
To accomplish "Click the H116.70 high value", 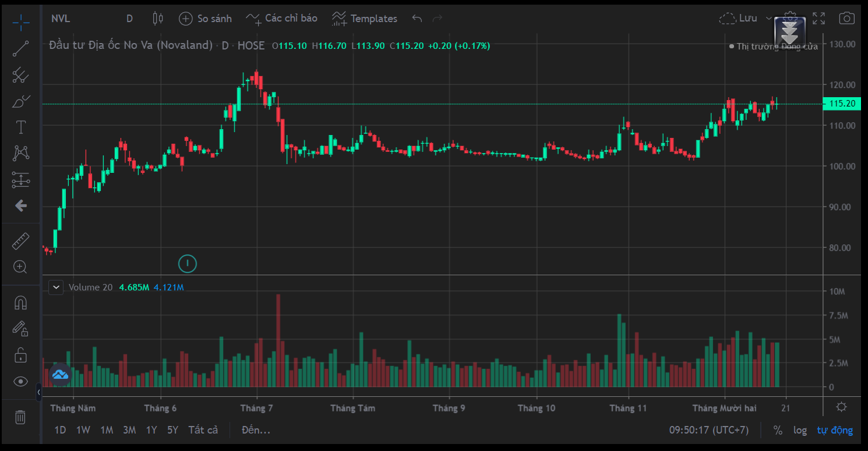I will (x=329, y=45).
